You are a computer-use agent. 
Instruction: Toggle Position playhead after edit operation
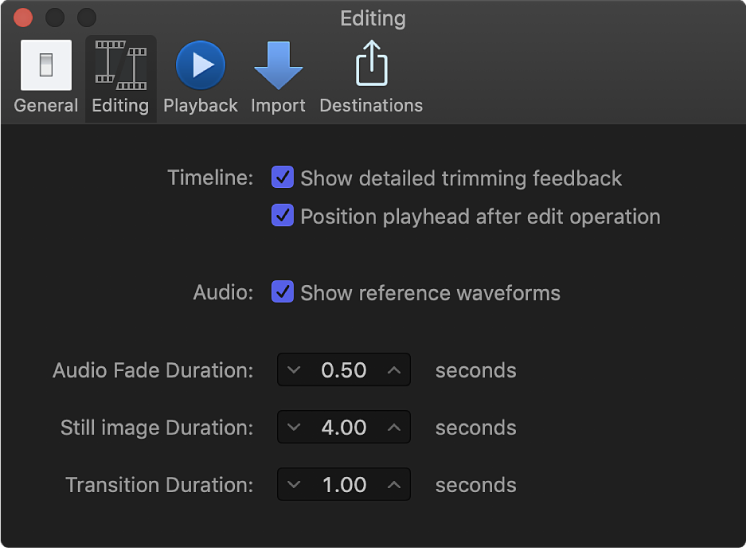pyautogui.click(x=283, y=216)
